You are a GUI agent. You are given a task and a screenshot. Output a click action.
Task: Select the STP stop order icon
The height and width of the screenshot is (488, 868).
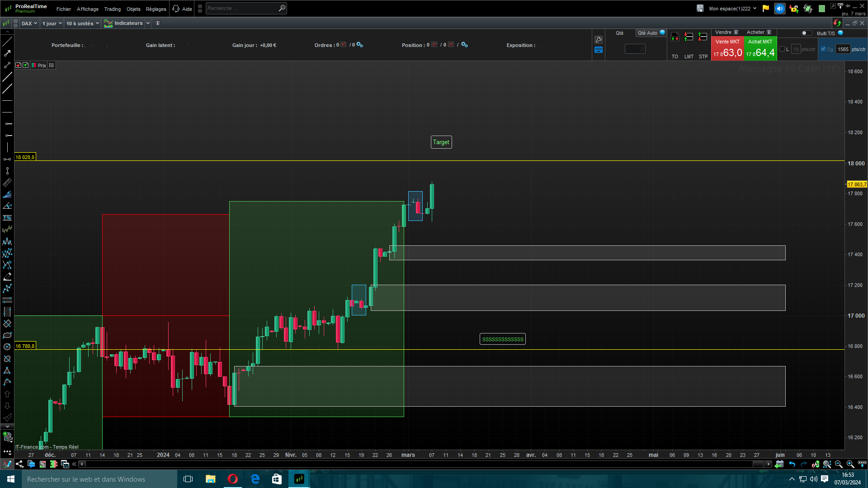[x=703, y=37]
